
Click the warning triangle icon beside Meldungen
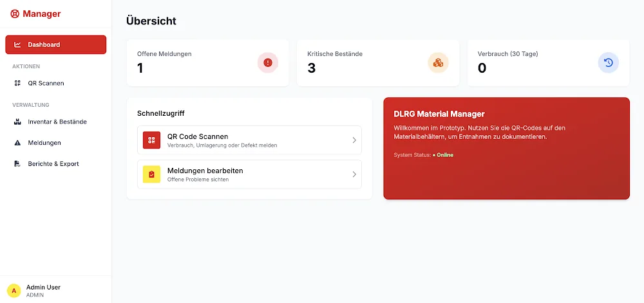click(17, 143)
